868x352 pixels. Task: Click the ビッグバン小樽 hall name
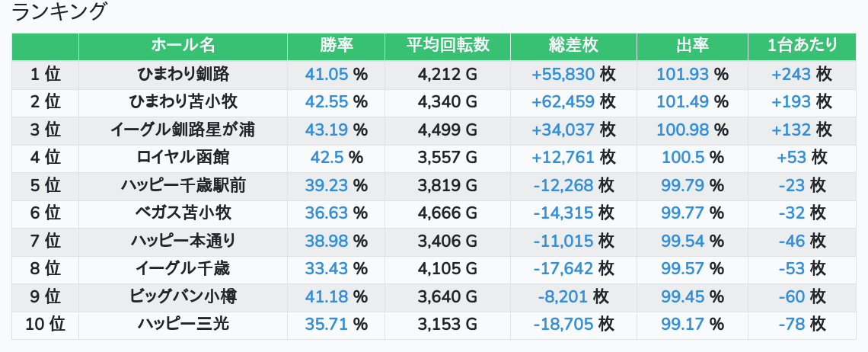183,296
